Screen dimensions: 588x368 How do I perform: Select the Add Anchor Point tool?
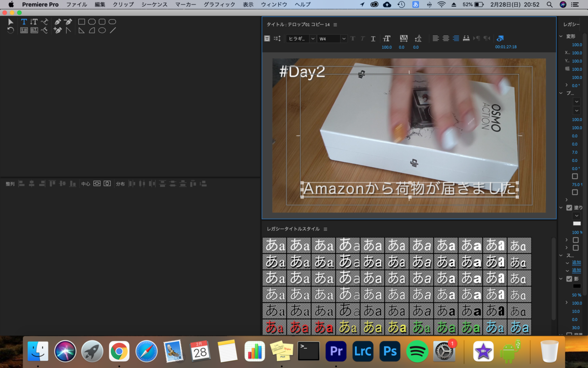[58, 30]
